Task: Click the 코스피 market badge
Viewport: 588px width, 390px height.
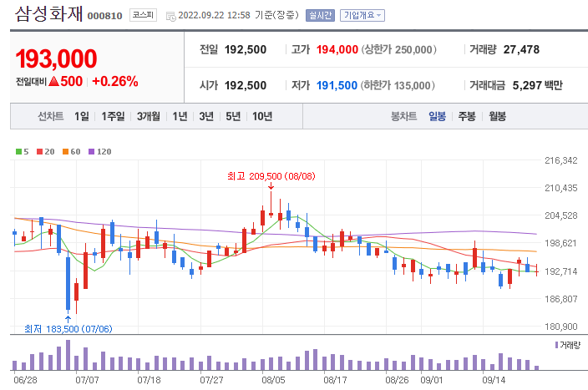Action: click(144, 15)
